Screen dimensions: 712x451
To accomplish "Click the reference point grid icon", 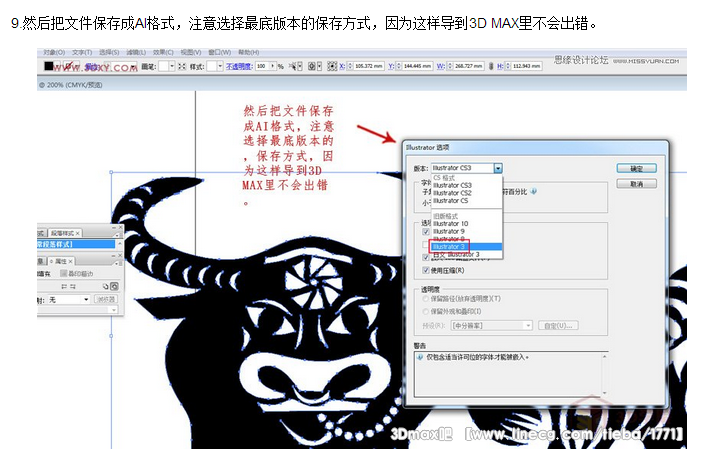I will [332, 66].
